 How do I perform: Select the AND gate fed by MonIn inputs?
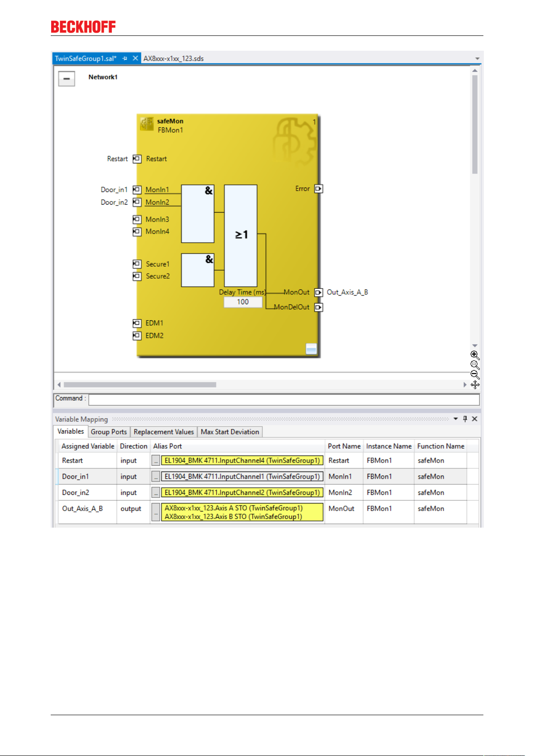[x=197, y=214]
